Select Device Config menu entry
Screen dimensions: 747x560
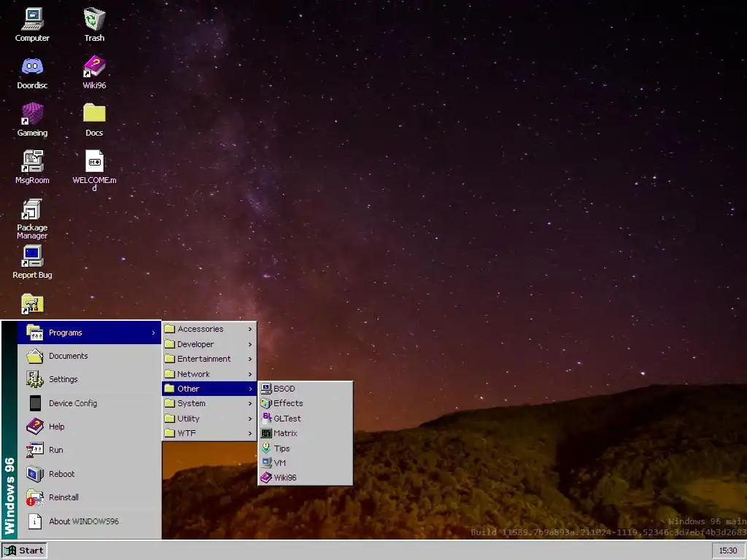(89, 402)
